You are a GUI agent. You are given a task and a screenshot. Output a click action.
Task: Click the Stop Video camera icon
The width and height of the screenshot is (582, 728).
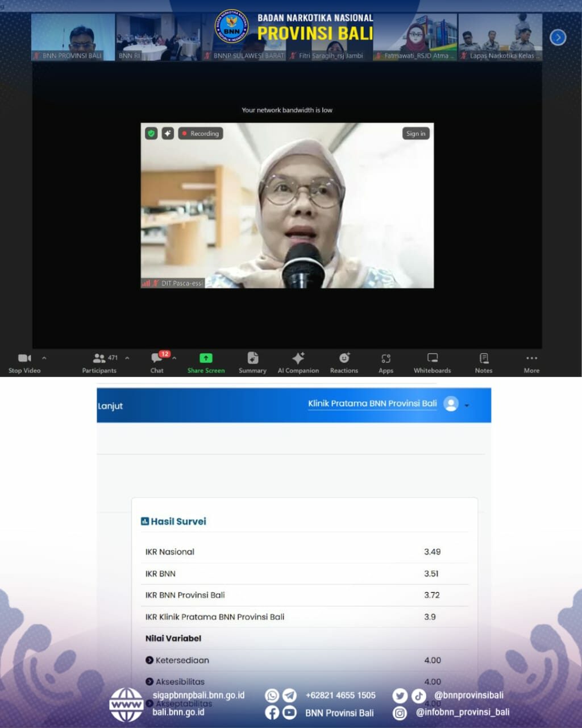point(24,358)
